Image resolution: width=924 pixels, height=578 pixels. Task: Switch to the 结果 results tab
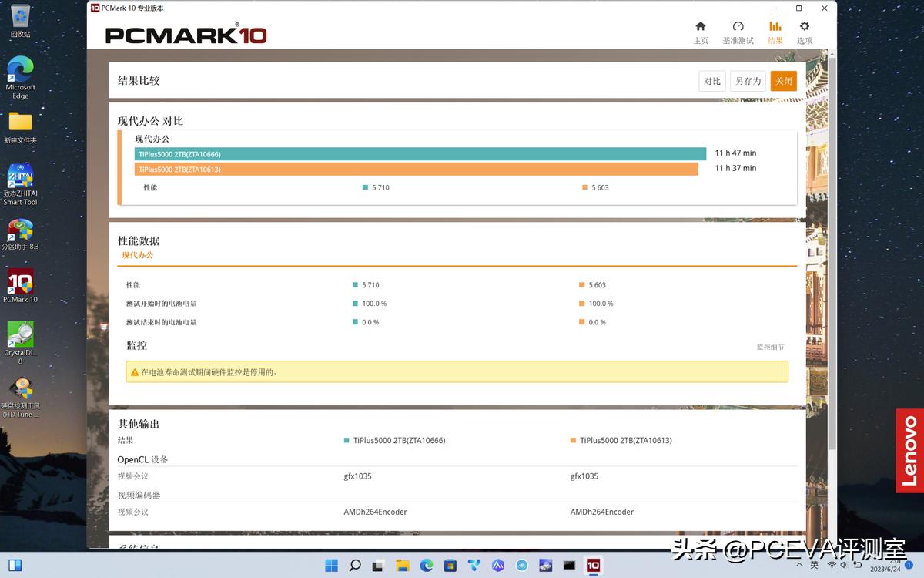[x=775, y=32]
